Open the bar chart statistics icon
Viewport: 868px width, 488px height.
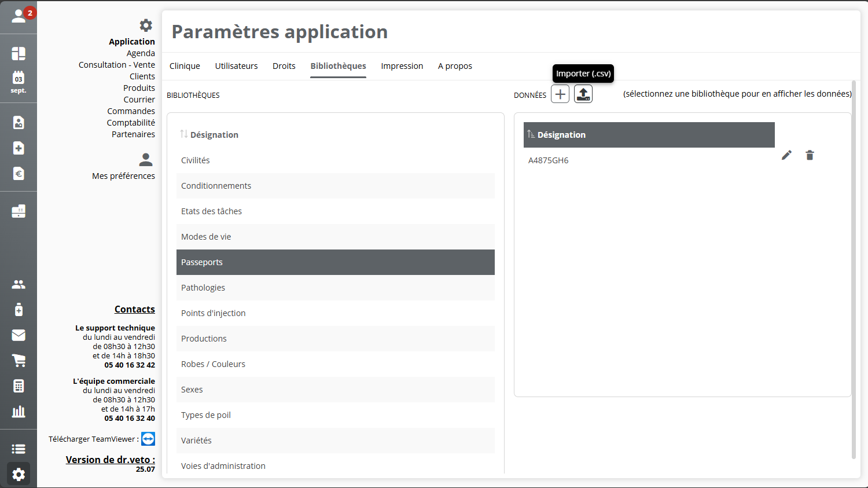coord(19,412)
